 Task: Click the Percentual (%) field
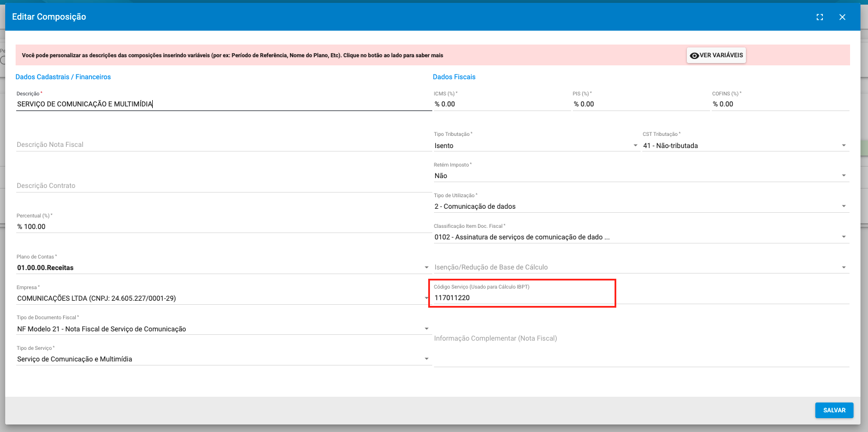(224, 227)
